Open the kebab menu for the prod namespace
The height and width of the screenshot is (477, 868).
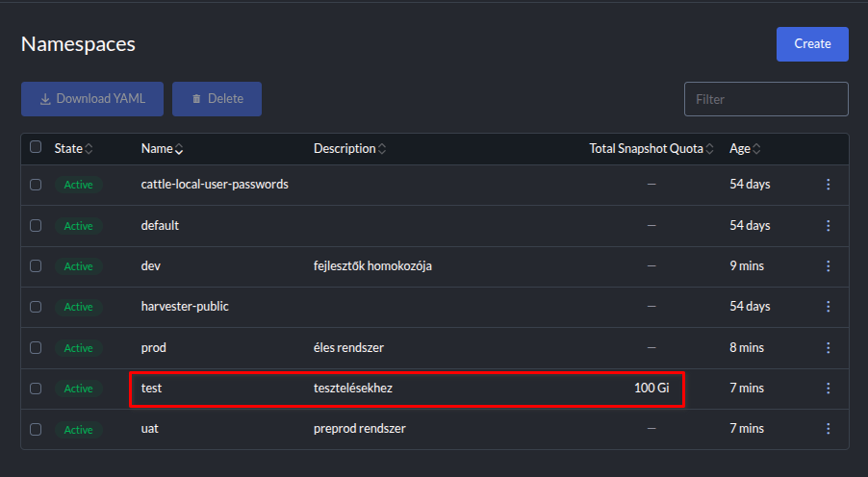pos(828,347)
